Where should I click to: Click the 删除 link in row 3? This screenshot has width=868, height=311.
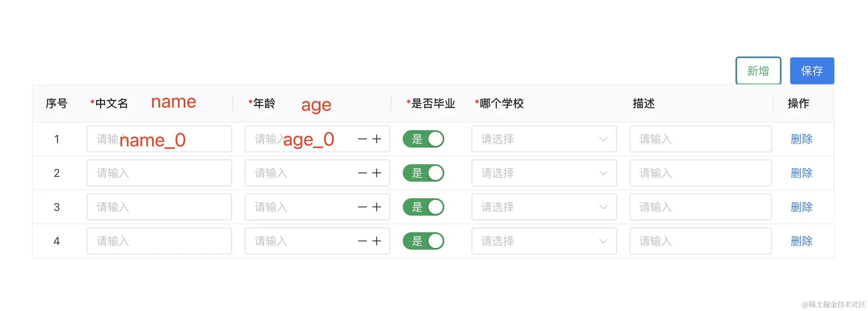[801, 207]
